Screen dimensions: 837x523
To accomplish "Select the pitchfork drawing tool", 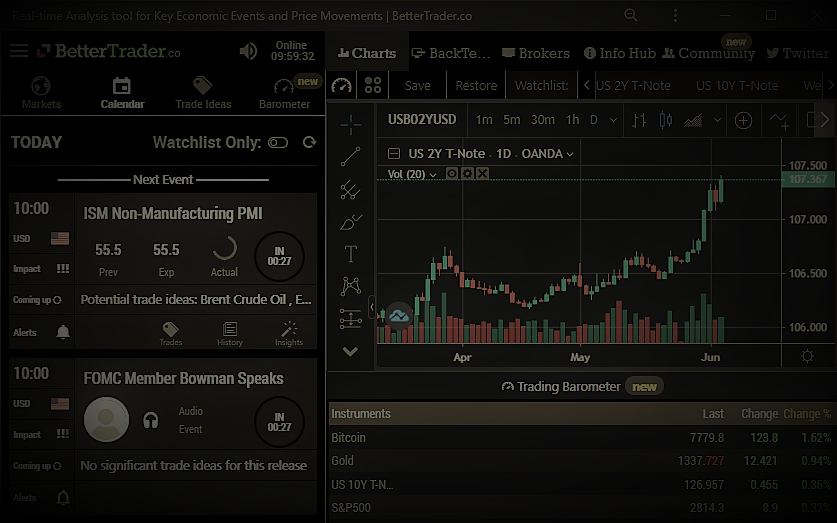I will [351, 189].
